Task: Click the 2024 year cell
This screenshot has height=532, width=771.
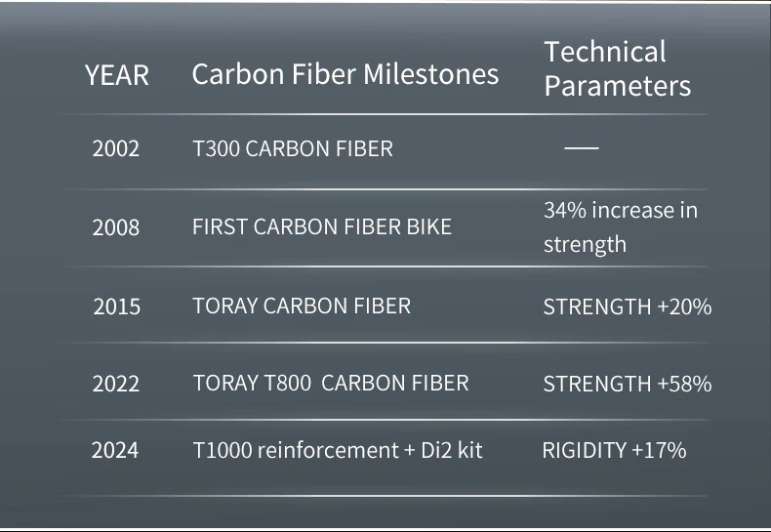Action: pos(115,450)
